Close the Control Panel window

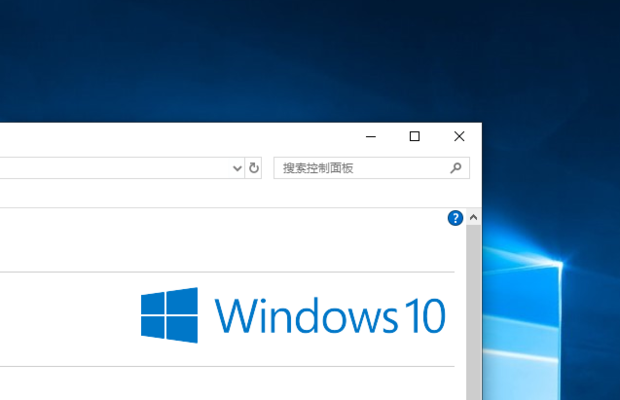[459, 136]
